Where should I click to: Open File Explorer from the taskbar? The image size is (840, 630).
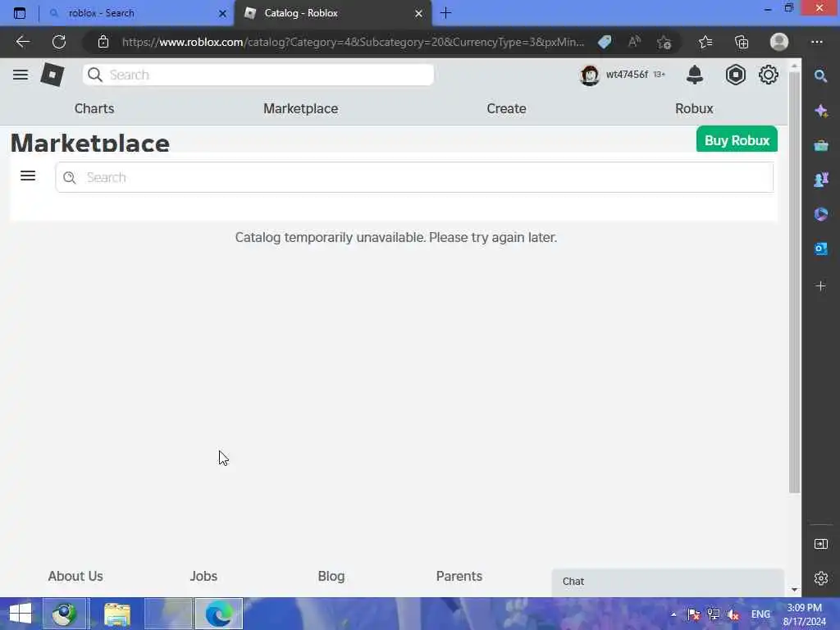(x=116, y=614)
